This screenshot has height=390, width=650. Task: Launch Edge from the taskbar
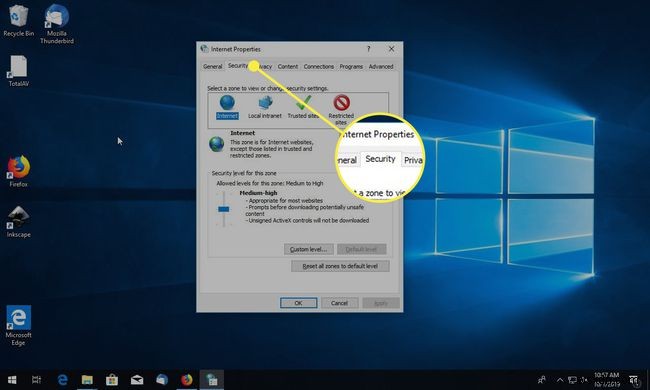coord(63,380)
